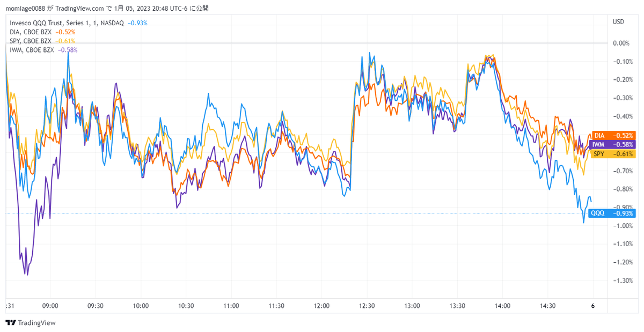Click the DIA -0.52% change value in legend
The height and width of the screenshot is (332, 644).
65,32
